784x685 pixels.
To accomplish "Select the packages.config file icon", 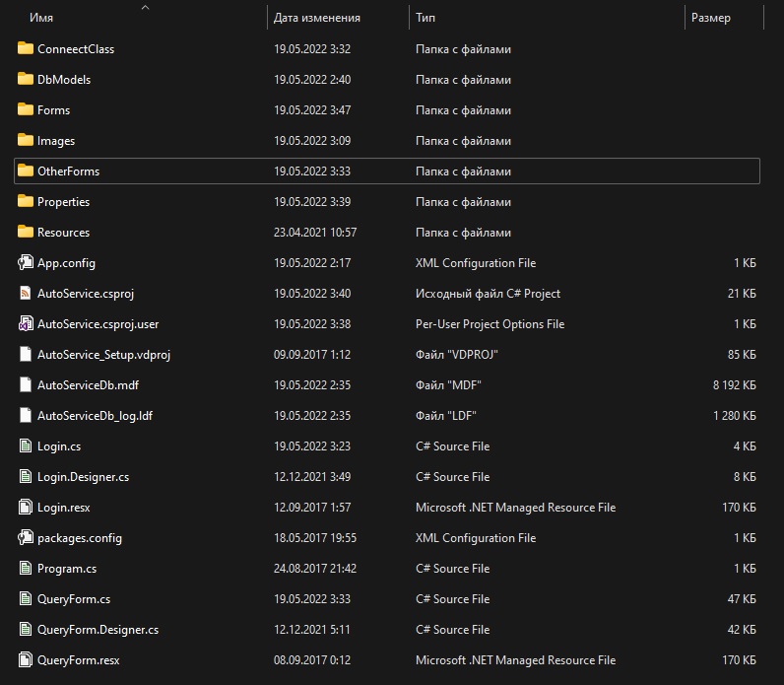I will 26,538.
